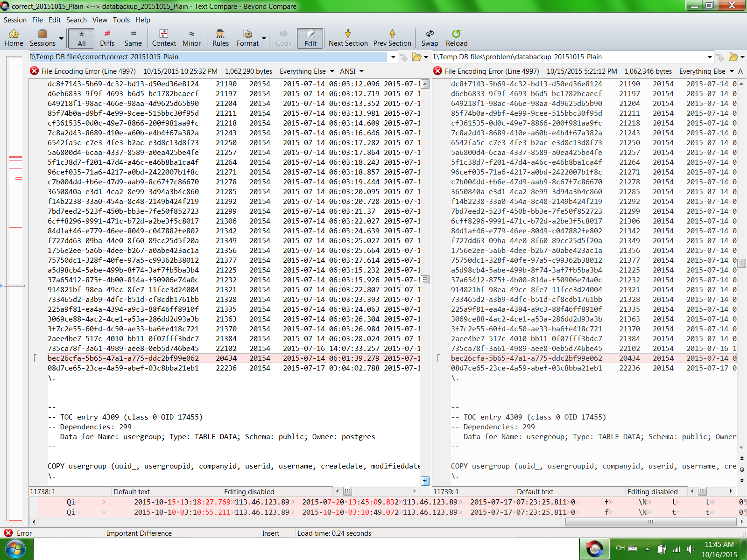This screenshot has height=560, width=747.
Task: Click the round browse-object button
Action: (x=742, y=469)
